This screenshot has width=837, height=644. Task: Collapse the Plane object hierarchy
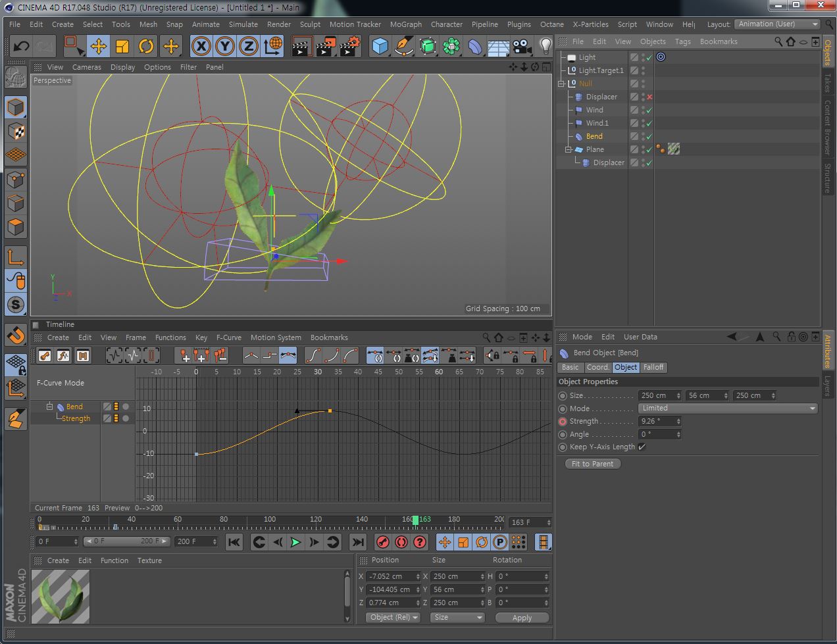tap(568, 149)
